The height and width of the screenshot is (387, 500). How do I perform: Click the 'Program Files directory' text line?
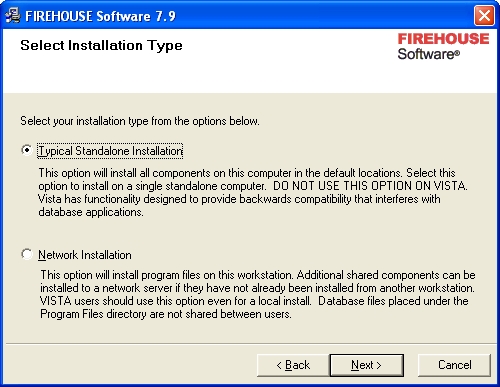166,314
